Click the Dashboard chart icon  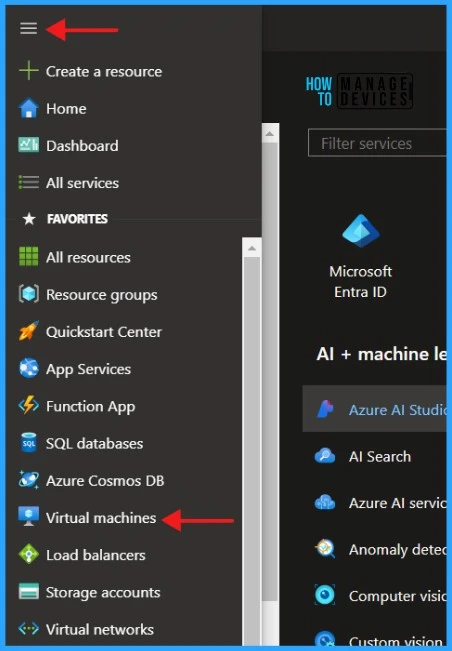coord(29,145)
